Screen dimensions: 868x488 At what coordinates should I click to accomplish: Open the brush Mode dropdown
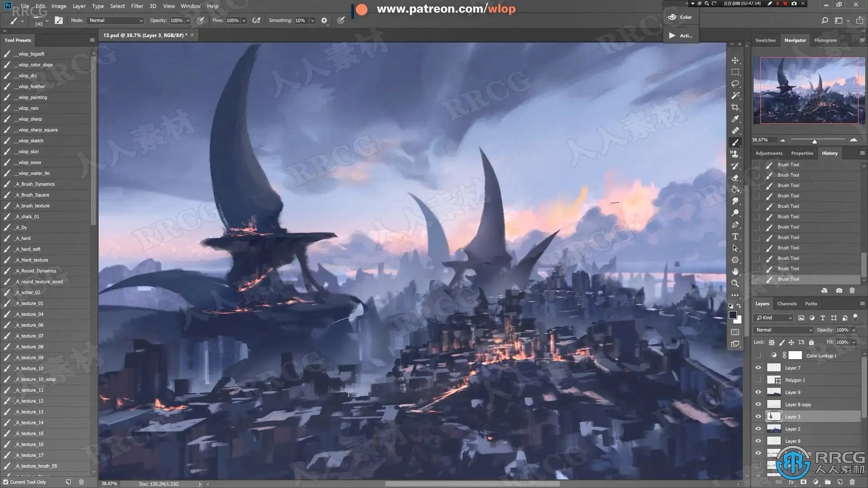click(116, 20)
